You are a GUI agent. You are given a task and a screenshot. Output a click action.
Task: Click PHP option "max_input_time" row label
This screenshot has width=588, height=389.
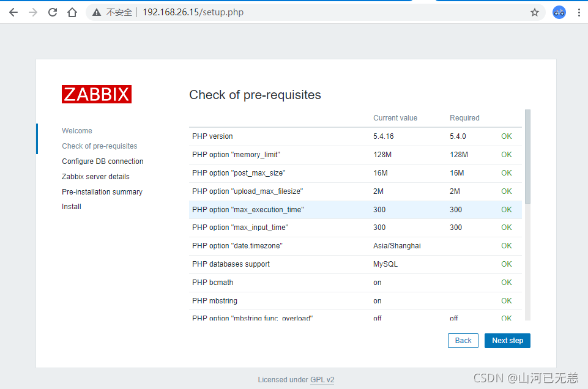point(240,227)
